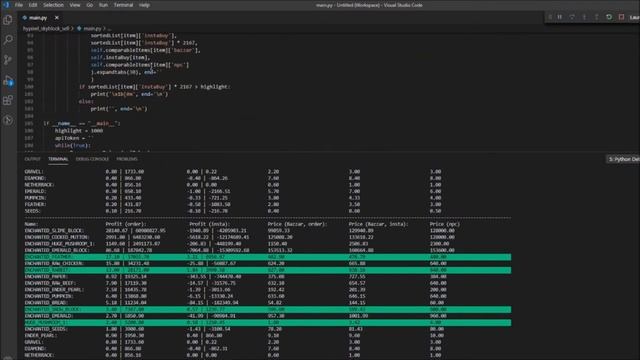Open the Run menu
Viewport: 640px width, 360px height.
click(x=103, y=5)
